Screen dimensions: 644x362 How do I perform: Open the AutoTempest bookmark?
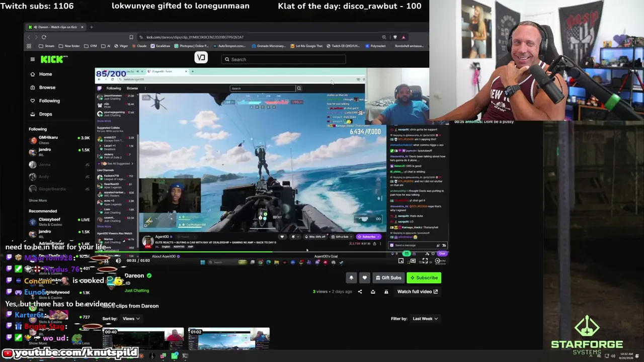tap(229, 46)
